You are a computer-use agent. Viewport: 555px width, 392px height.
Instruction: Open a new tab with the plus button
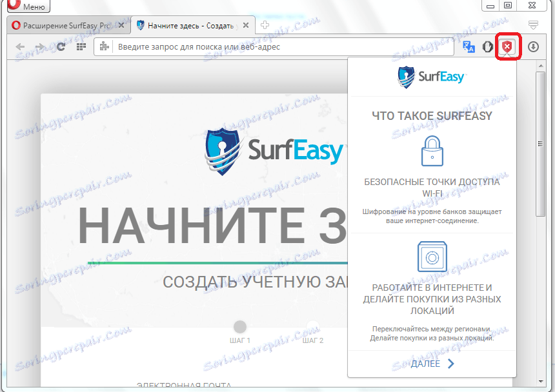pos(265,25)
